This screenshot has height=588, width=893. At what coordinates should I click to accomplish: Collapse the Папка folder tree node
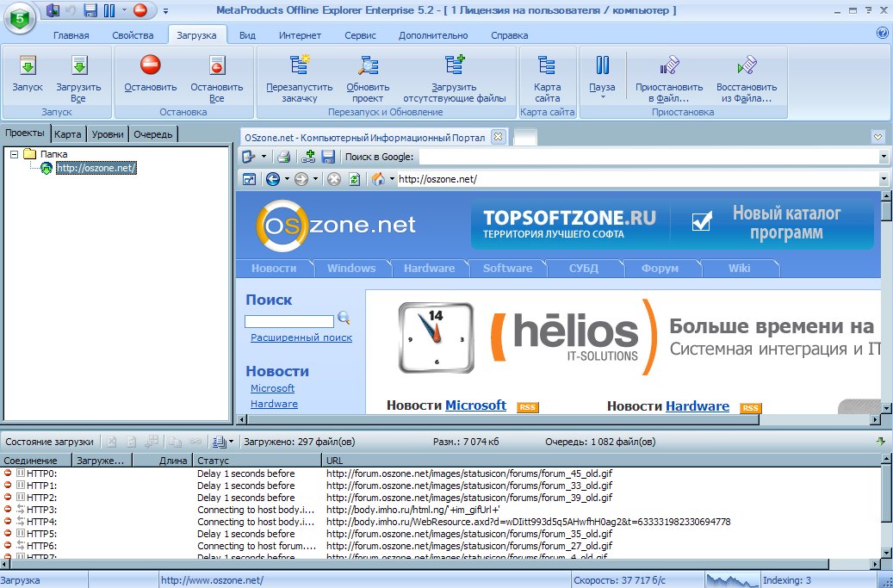coord(15,154)
